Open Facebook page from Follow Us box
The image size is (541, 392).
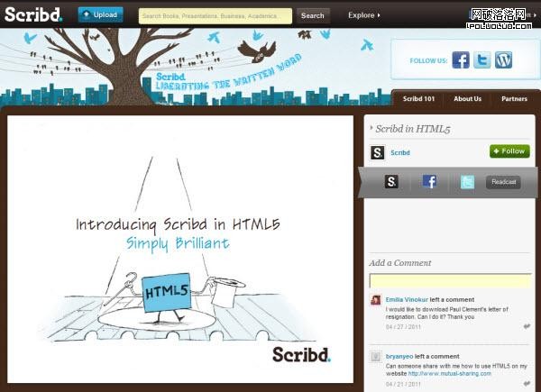461,60
